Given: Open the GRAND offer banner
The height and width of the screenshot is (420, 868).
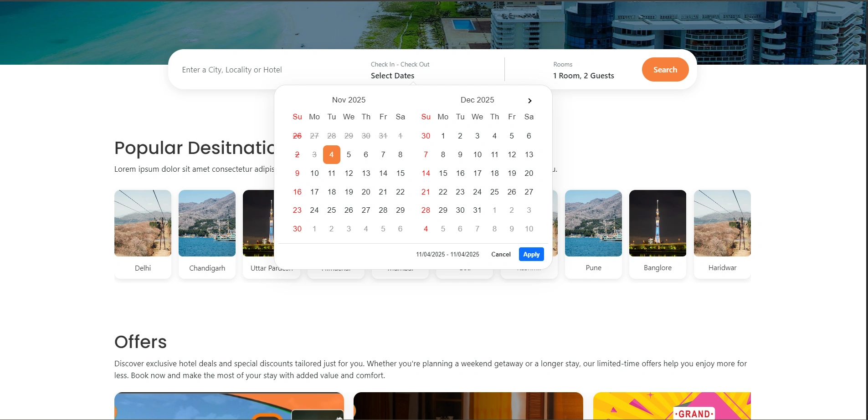Looking at the screenshot, I should point(672,405).
